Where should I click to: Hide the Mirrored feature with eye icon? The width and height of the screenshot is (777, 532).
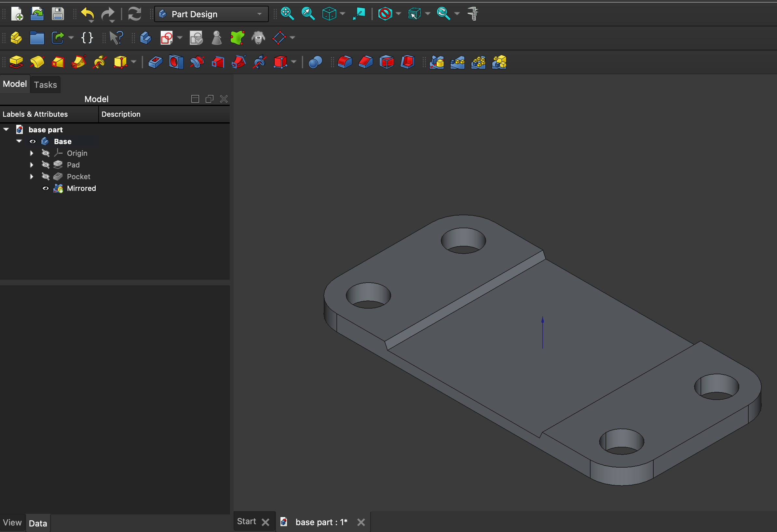pos(46,189)
